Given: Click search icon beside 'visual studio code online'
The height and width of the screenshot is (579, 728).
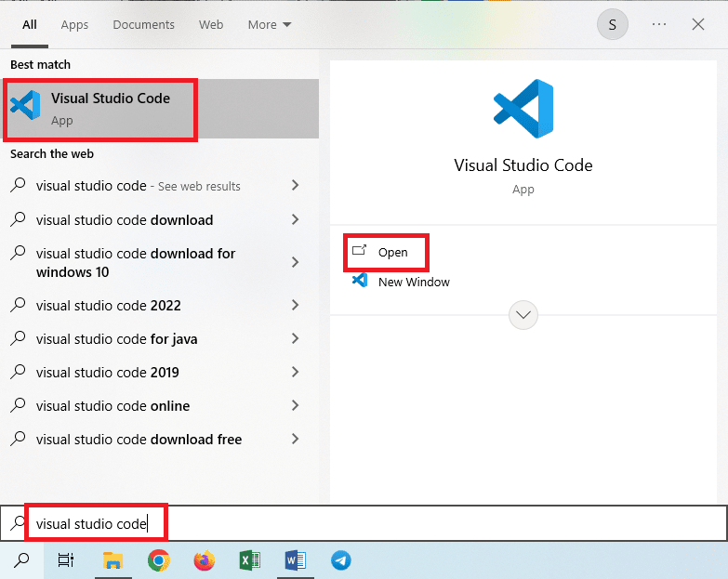Looking at the screenshot, I should [18, 404].
